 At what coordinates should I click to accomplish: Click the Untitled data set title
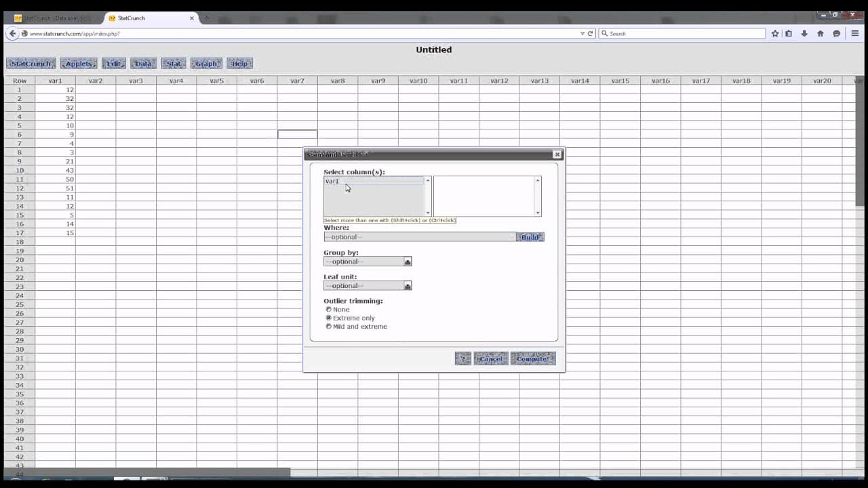434,49
